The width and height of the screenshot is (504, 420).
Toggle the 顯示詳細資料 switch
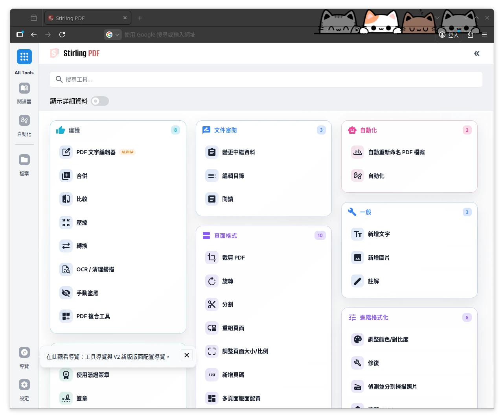click(100, 101)
